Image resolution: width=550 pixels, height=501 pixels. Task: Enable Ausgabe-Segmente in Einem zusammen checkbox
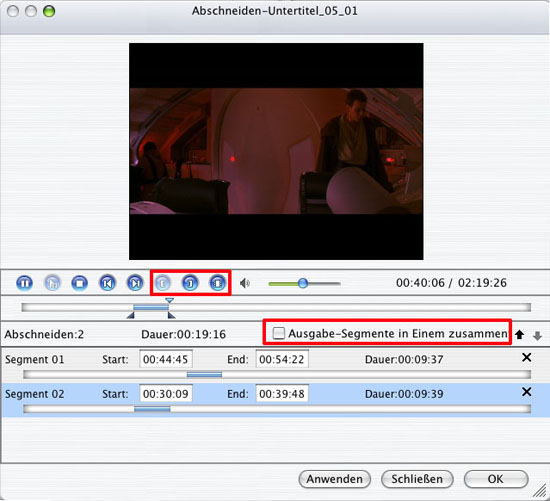[279, 333]
